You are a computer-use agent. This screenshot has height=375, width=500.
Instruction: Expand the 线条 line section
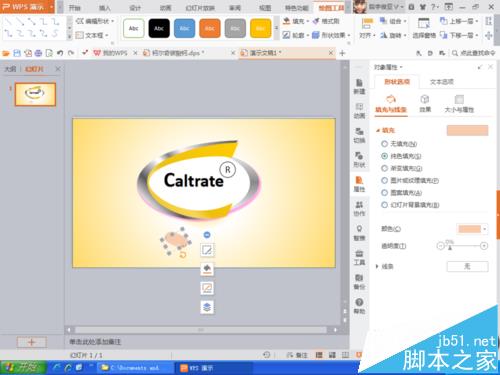click(377, 266)
